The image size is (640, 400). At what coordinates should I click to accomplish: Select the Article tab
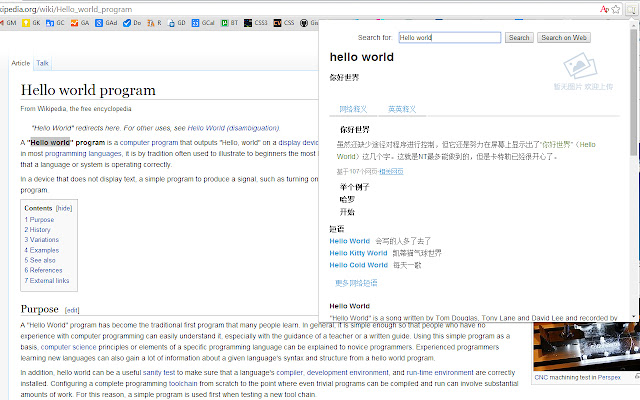tap(21, 63)
